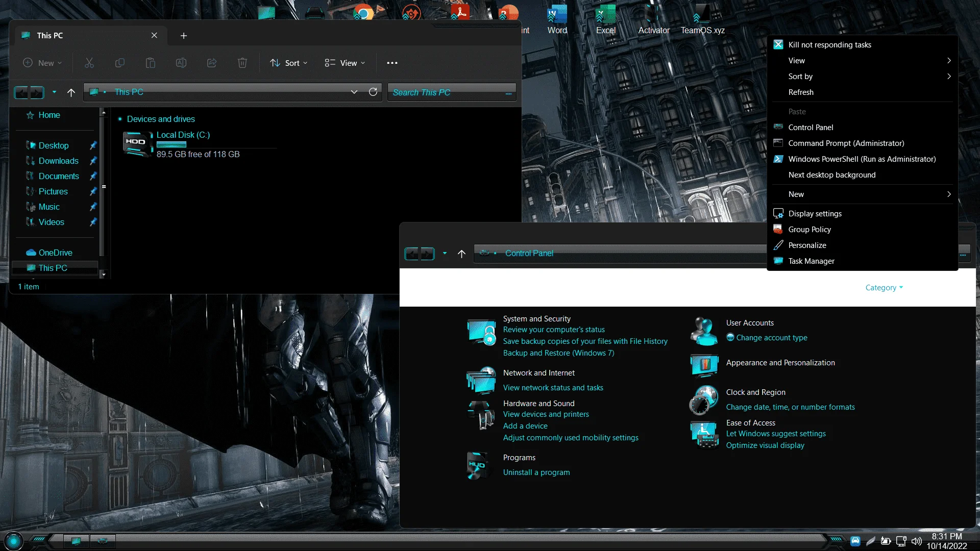
Task: Open Review your computer's status link
Action: click(554, 330)
